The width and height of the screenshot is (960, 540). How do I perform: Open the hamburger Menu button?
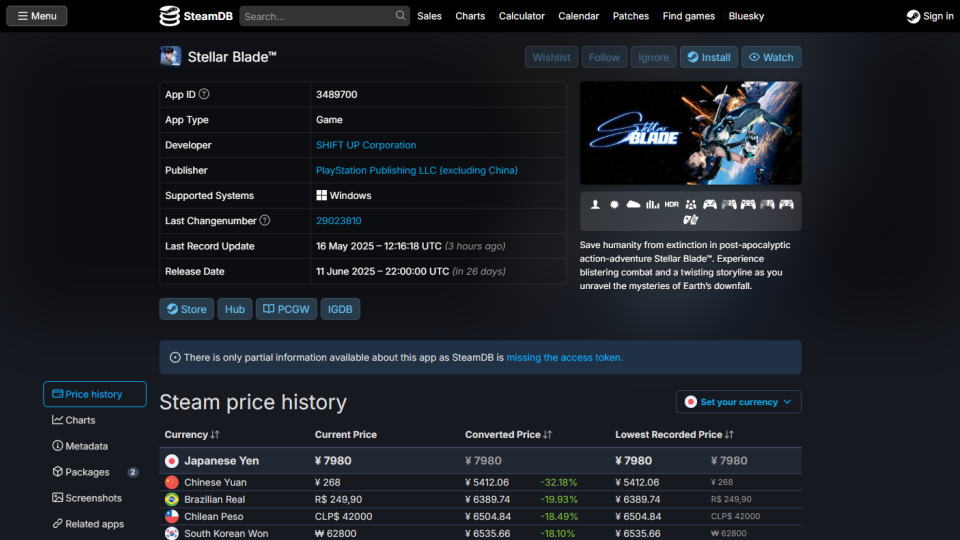tap(37, 16)
